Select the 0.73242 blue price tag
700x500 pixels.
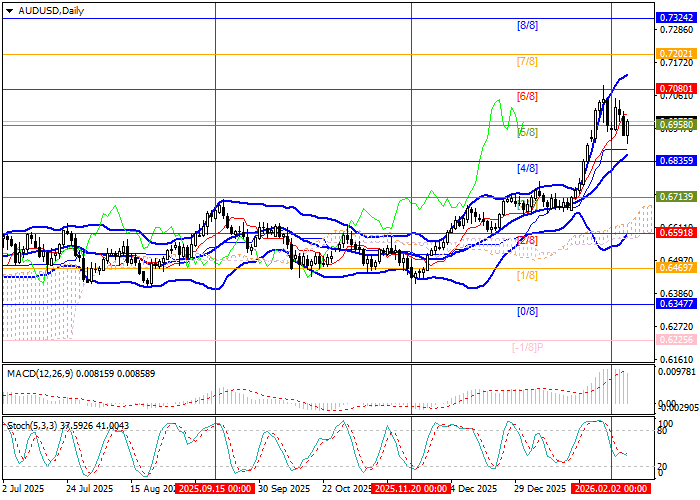(677, 18)
